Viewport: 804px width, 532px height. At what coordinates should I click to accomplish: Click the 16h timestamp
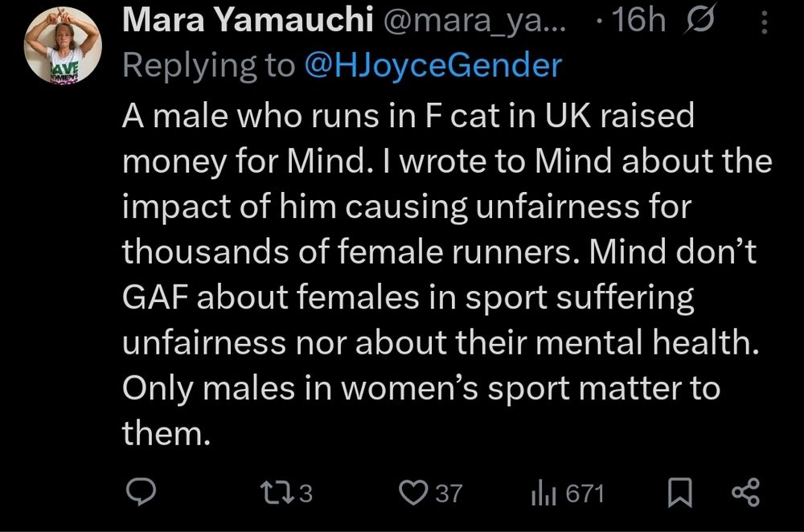(x=638, y=19)
